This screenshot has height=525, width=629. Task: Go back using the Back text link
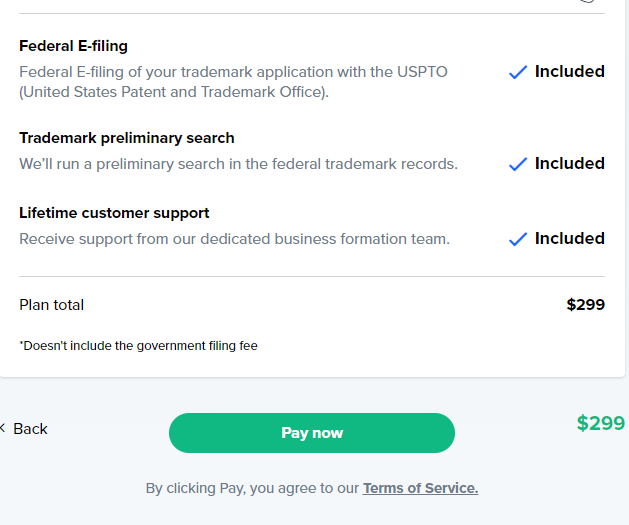30,428
